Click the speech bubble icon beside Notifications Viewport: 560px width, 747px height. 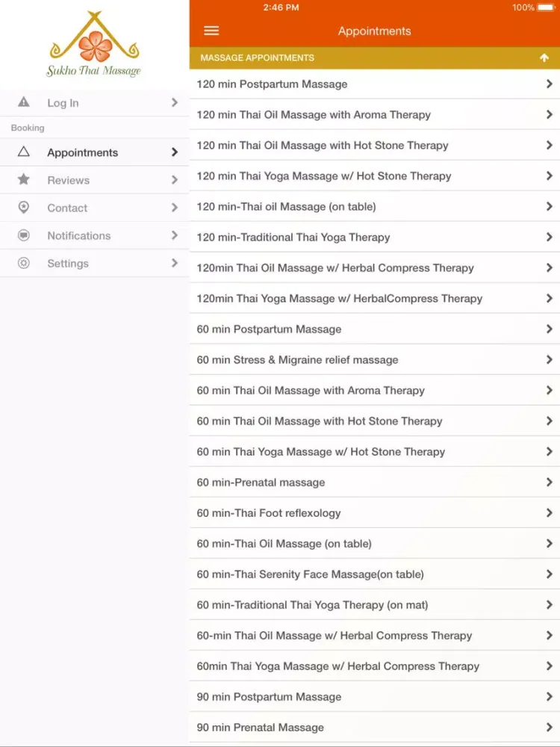(x=23, y=235)
